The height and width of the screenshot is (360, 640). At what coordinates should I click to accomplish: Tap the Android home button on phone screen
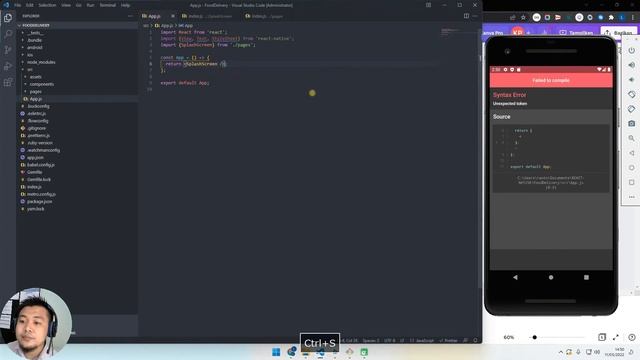coord(551,277)
